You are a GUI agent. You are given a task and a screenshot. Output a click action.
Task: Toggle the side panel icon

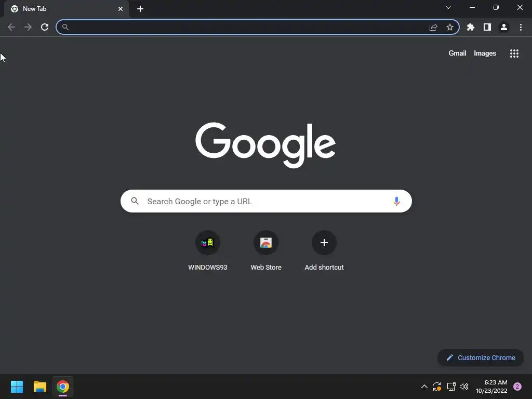click(x=487, y=27)
